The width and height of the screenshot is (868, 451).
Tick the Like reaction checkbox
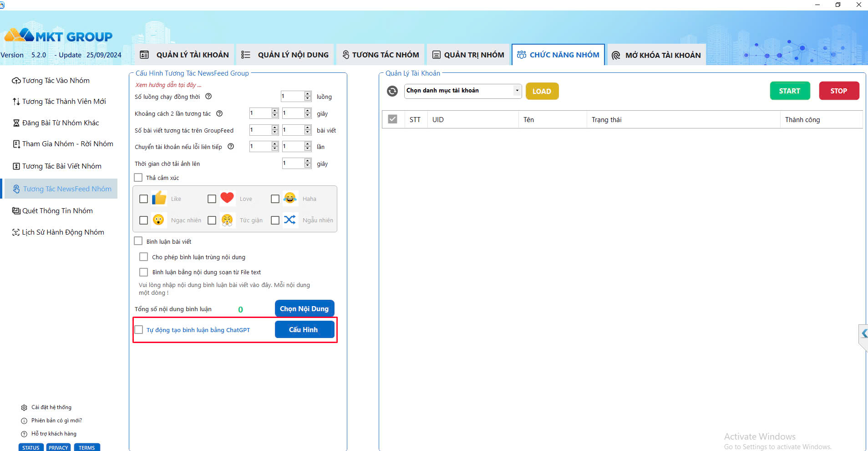pyautogui.click(x=143, y=199)
